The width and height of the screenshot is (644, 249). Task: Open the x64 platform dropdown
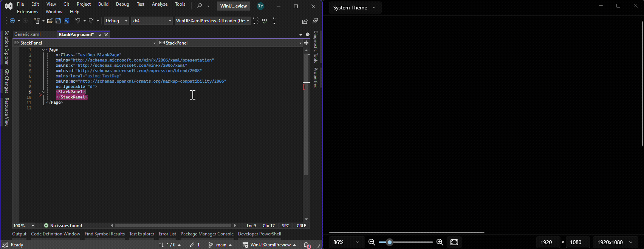point(152,21)
